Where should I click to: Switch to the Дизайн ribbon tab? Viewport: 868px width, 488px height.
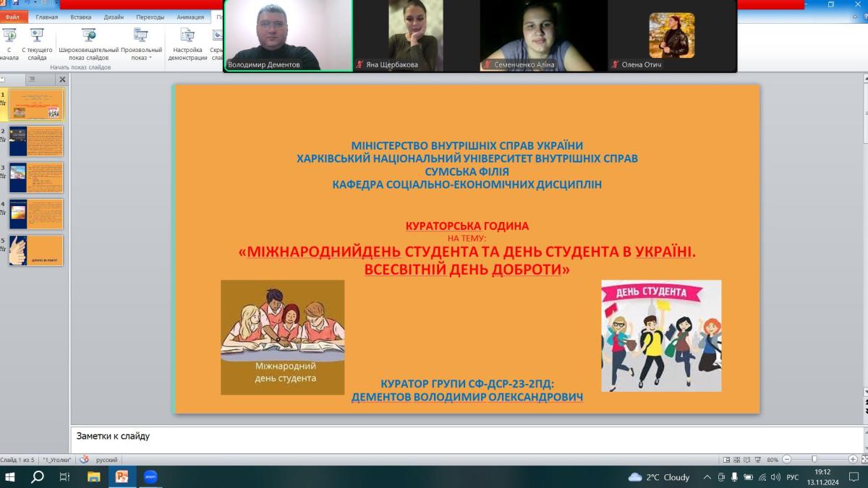click(114, 17)
